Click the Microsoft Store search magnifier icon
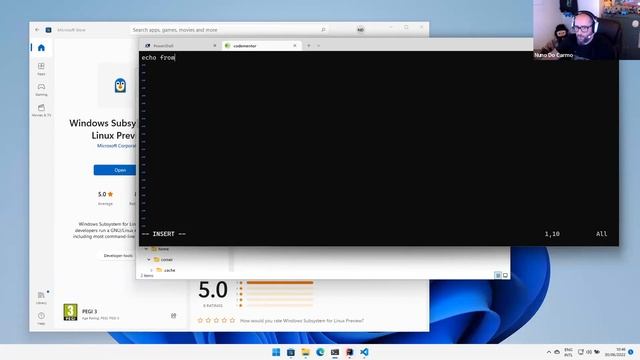The width and height of the screenshot is (640, 360). 323,30
